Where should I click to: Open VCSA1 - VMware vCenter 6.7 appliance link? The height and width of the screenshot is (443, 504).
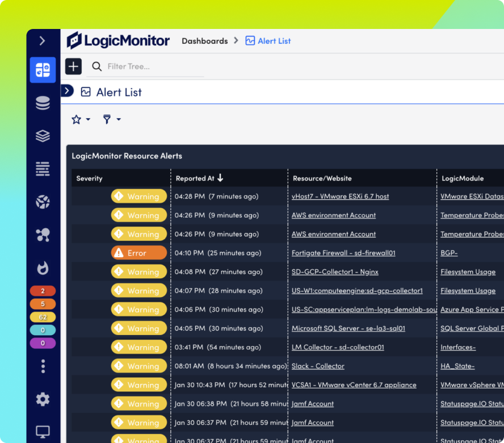(354, 385)
